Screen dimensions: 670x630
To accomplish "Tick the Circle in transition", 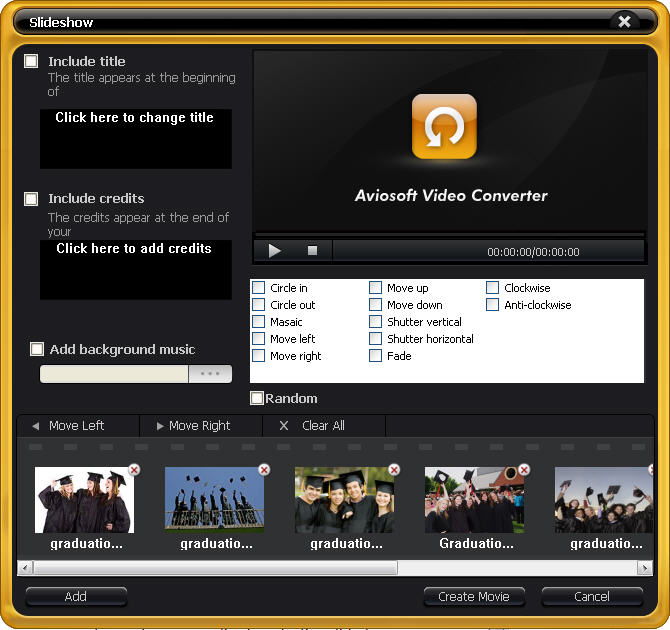I will tap(259, 287).
